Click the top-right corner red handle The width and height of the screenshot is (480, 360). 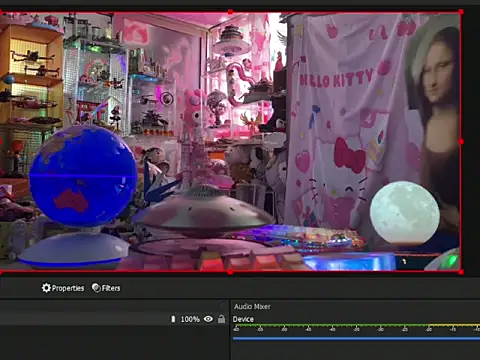pyautogui.click(x=461, y=12)
